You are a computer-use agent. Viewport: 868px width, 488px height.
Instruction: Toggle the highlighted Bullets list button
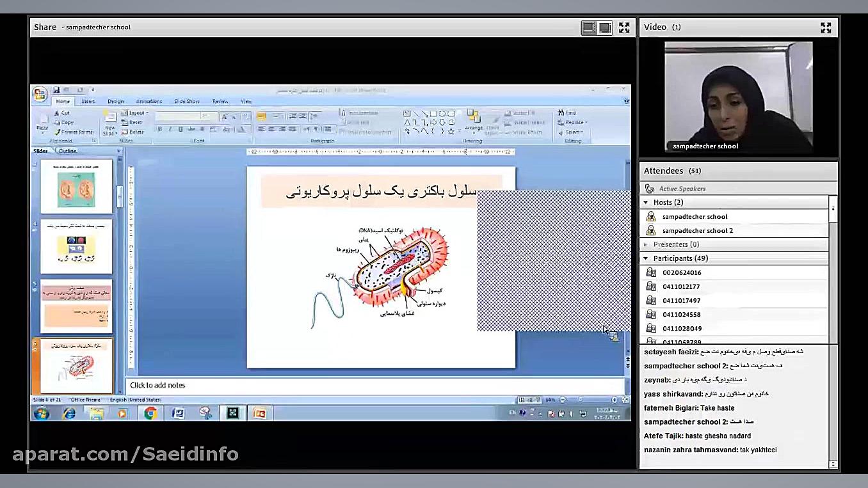pos(261,116)
